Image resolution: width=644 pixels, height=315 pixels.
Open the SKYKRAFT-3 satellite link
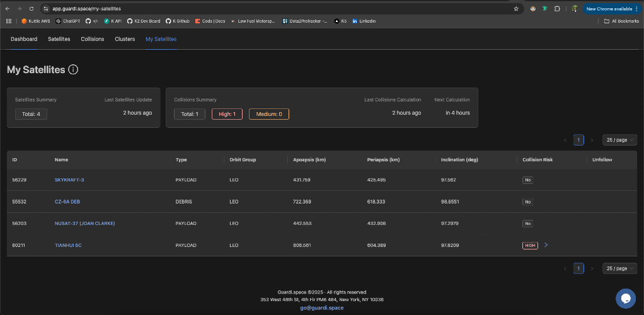coord(69,180)
